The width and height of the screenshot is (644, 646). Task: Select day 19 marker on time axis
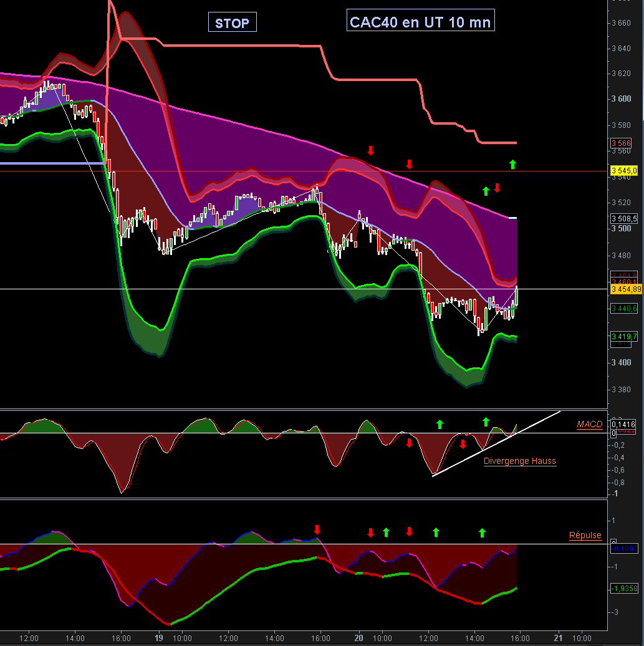click(x=158, y=638)
